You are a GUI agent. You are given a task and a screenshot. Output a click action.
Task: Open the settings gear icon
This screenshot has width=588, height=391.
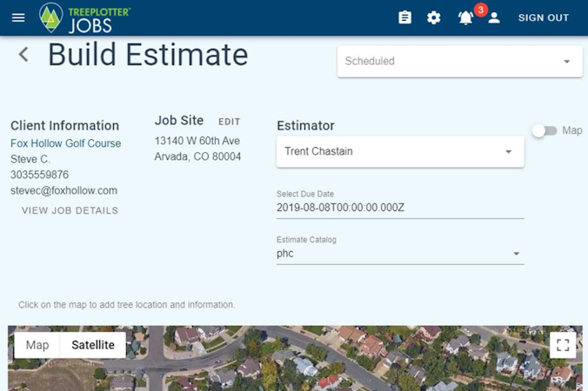(434, 17)
